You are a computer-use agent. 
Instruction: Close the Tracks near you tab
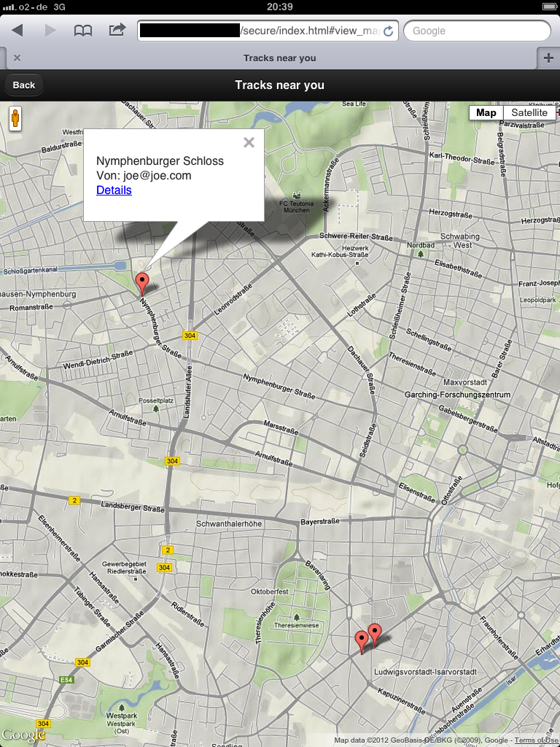[17, 58]
